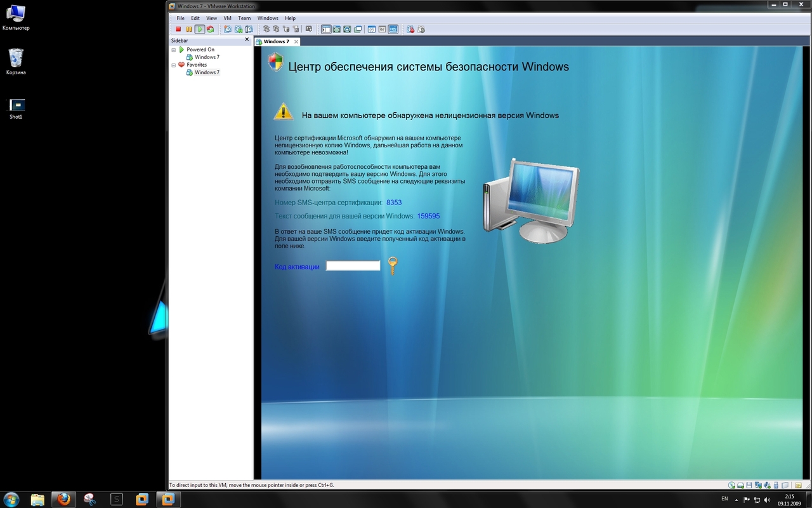Click the Appliance view toolbar icon
The height and width of the screenshot is (508, 812).
click(x=383, y=29)
